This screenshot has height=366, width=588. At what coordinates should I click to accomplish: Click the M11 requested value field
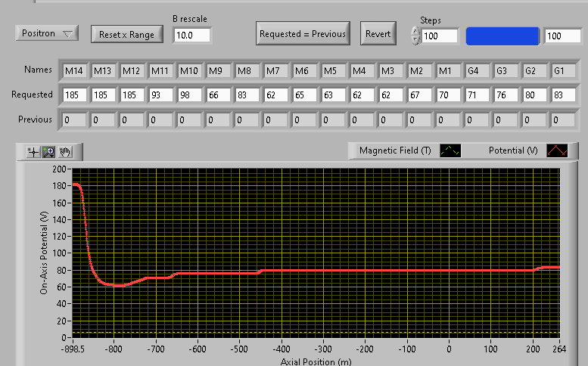pyautogui.click(x=161, y=95)
